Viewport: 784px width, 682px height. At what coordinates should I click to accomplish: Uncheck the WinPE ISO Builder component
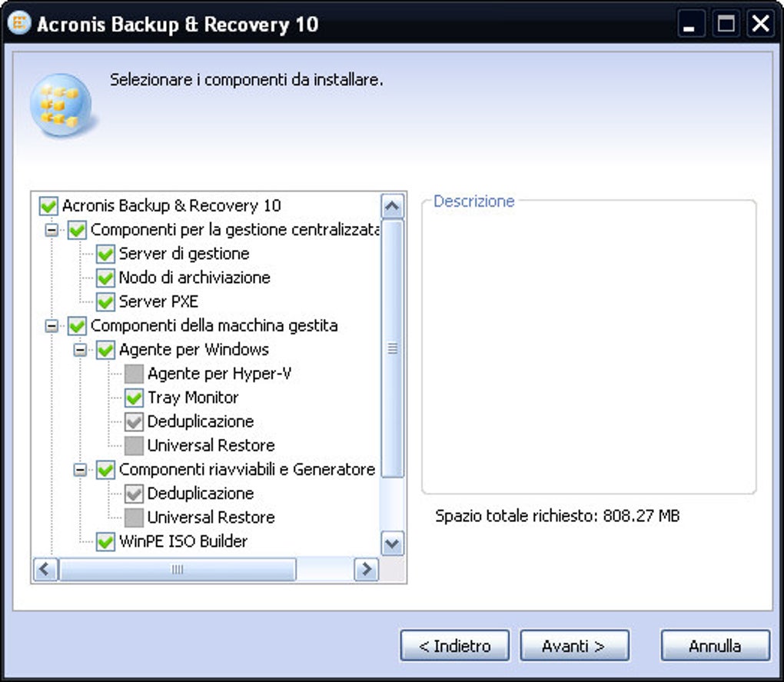pos(105,541)
